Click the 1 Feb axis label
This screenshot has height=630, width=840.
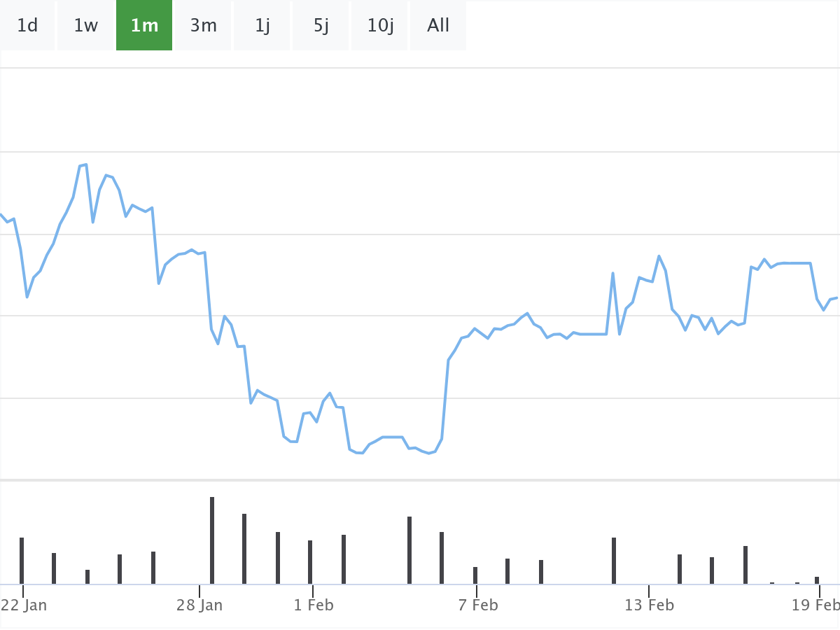point(314,605)
